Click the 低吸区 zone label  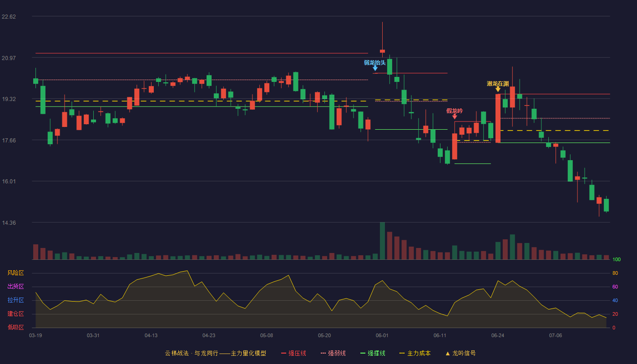click(x=15, y=327)
